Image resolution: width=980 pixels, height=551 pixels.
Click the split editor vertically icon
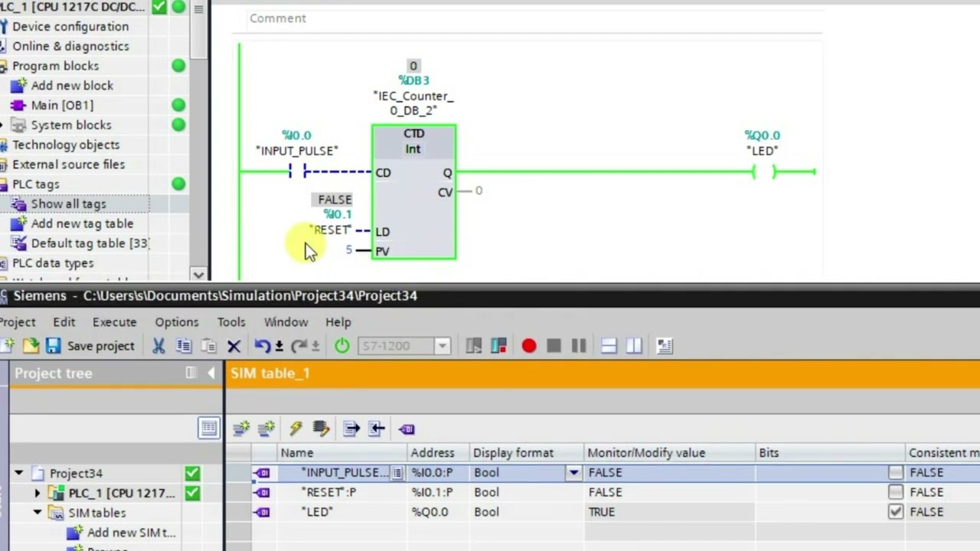[634, 346]
